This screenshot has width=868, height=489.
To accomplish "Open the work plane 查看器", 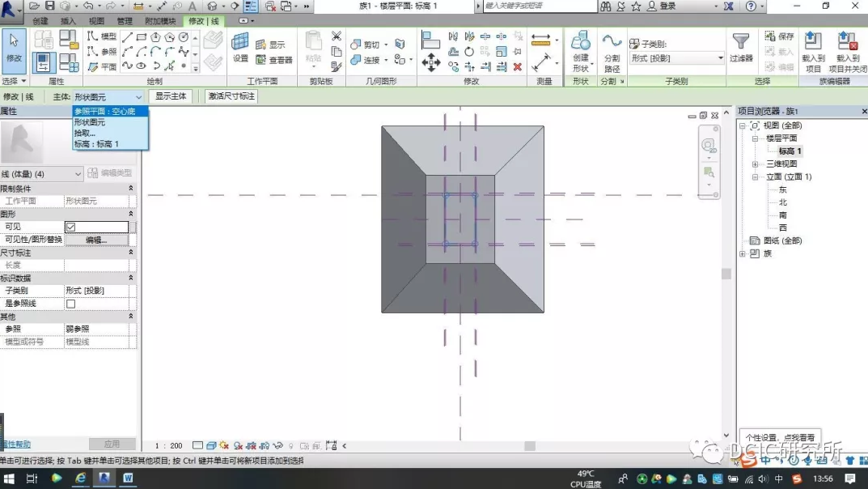I will click(x=273, y=59).
